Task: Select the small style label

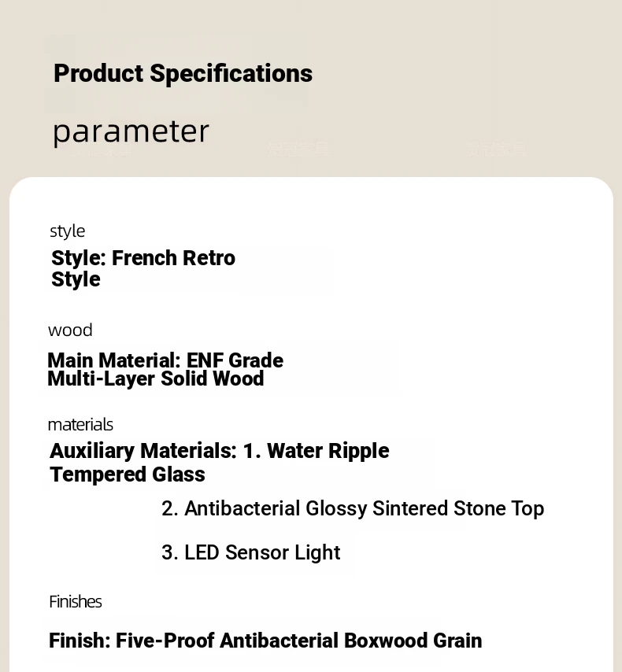Action: pyautogui.click(x=68, y=231)
